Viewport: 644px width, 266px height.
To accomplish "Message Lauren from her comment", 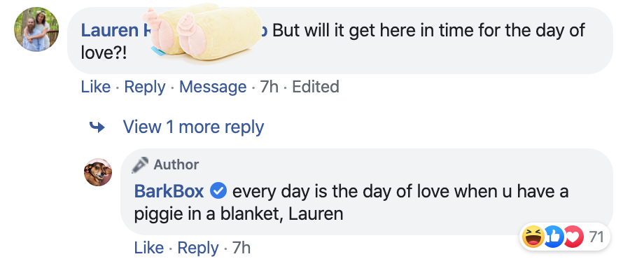I will 213,87.
